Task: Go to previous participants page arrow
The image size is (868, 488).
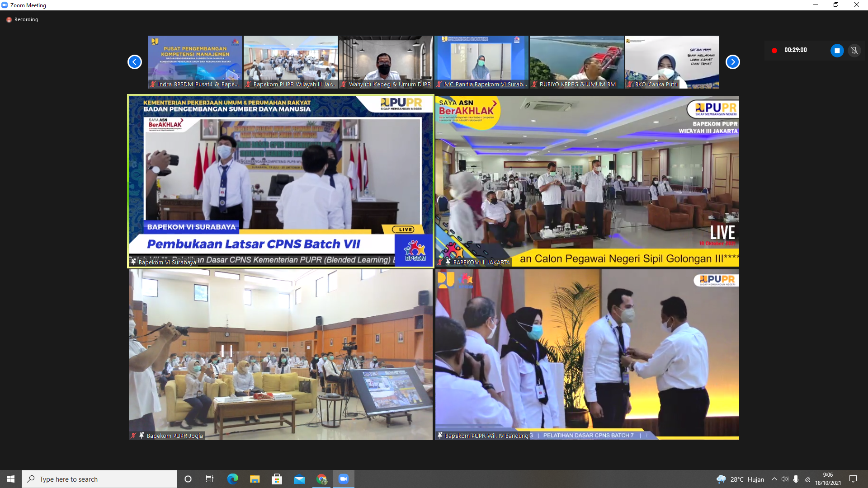Action: [x=135, y=62]
